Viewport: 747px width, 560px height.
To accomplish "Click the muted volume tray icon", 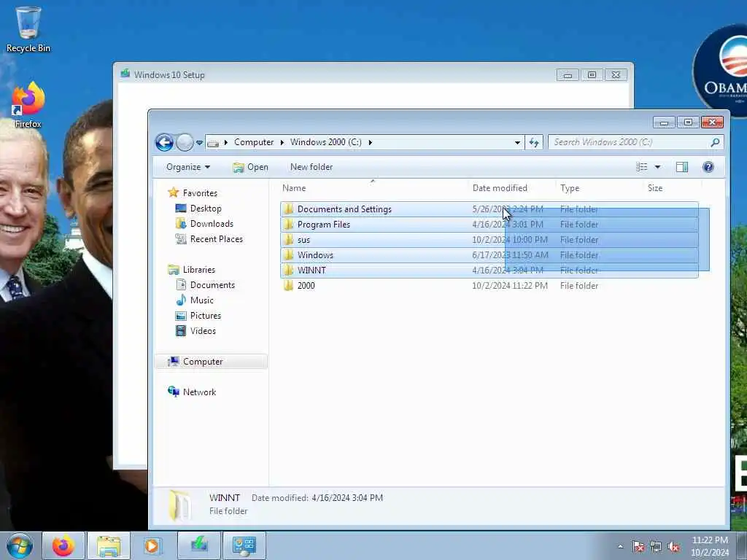I will point(673,547).
